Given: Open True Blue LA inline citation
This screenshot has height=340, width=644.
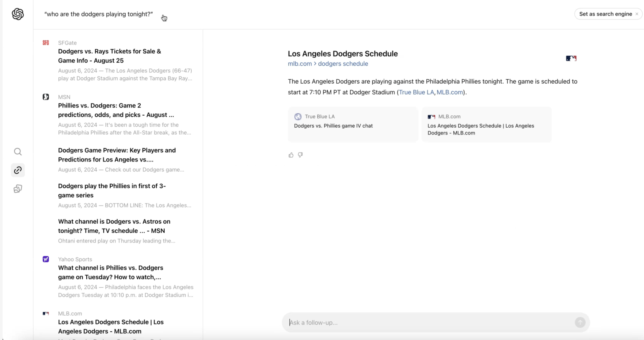Looking at the screenshot, I should click(x=416, y=92).
